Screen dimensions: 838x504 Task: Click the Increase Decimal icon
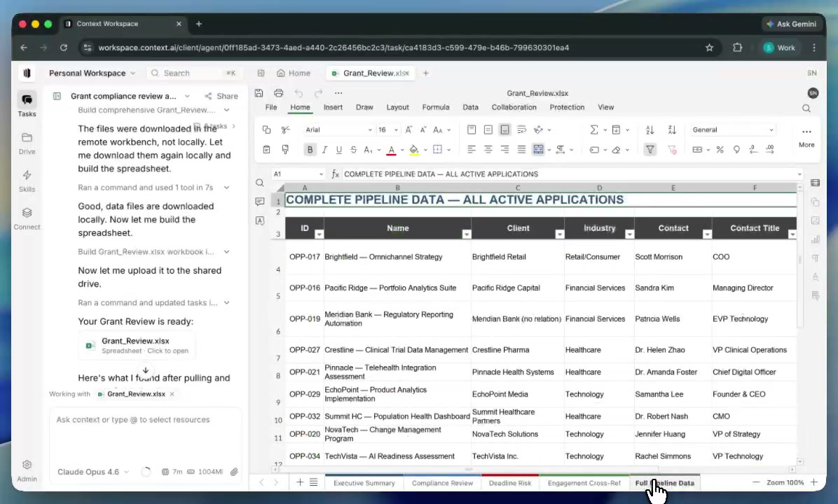tap(769, 150)
